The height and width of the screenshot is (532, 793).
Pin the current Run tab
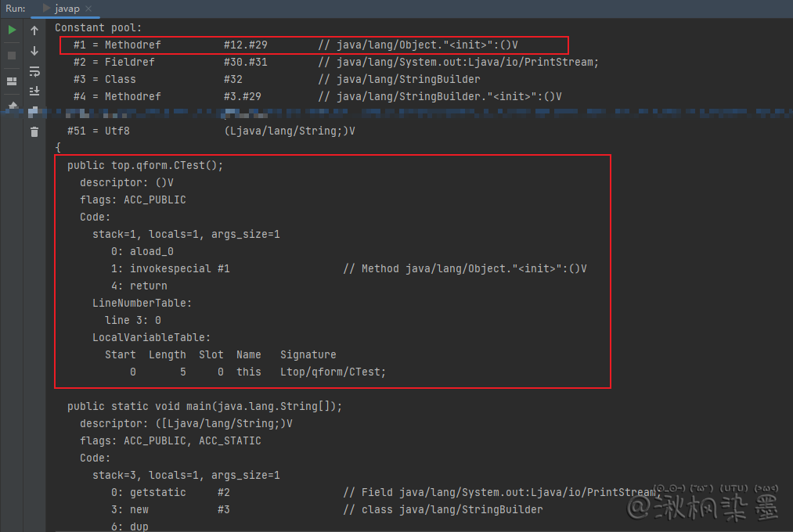12,106
